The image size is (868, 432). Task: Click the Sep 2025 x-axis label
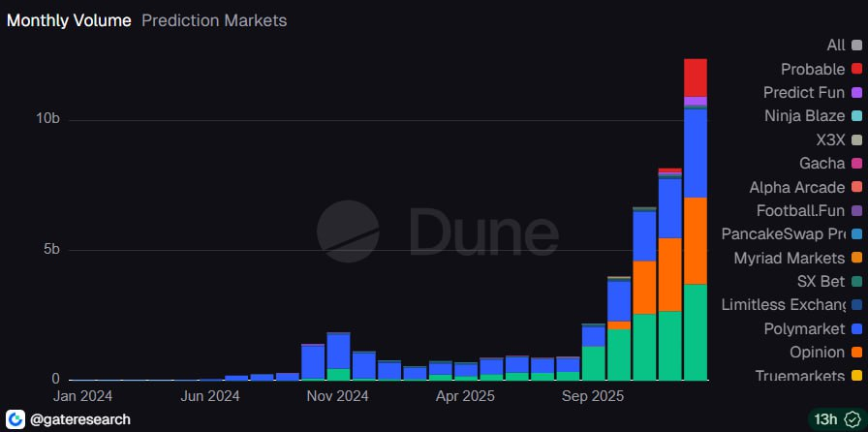tap(593, 396)
